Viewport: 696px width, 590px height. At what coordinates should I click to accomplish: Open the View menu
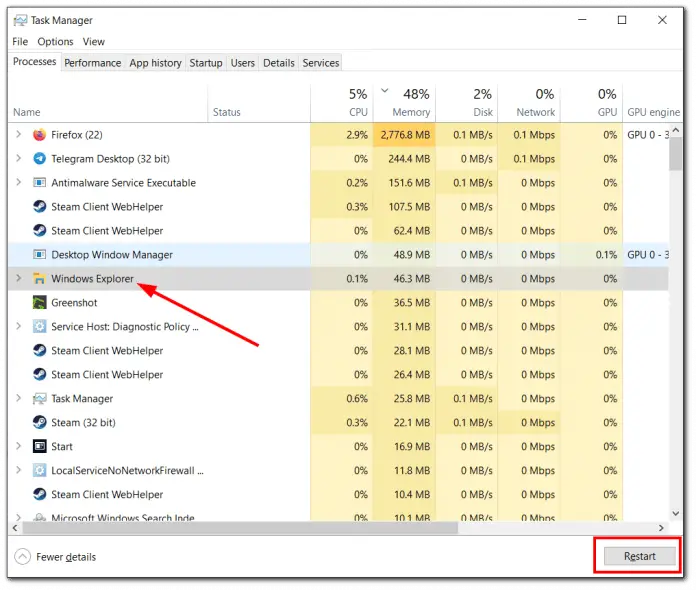pyautogui.click(x=94, y=42)
